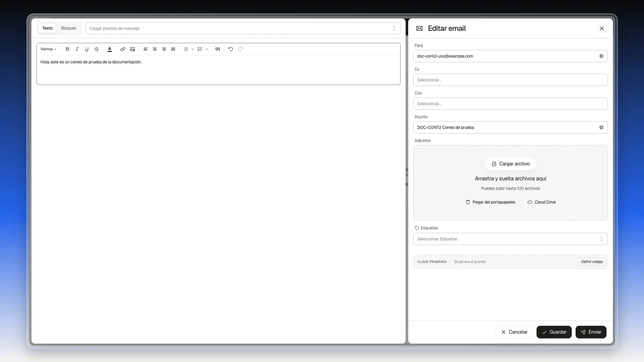Open Cargar plantilla de mensaje dropdown
This screenshot has width=644, height=362.
pos(243,28)
